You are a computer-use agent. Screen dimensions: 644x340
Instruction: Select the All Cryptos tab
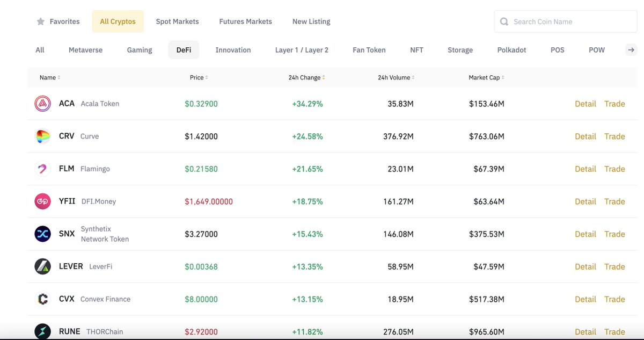coord(118,21)
